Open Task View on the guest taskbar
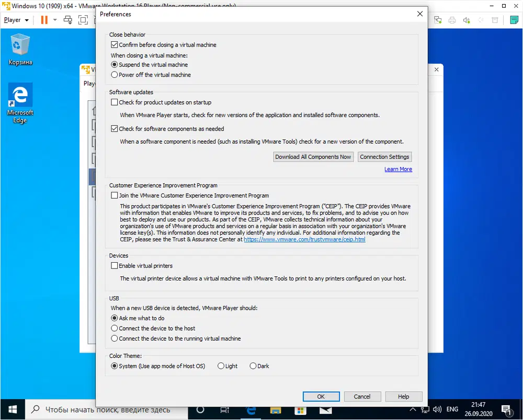The height and width of the screenshot is (420, 523). tap(225, 410)
